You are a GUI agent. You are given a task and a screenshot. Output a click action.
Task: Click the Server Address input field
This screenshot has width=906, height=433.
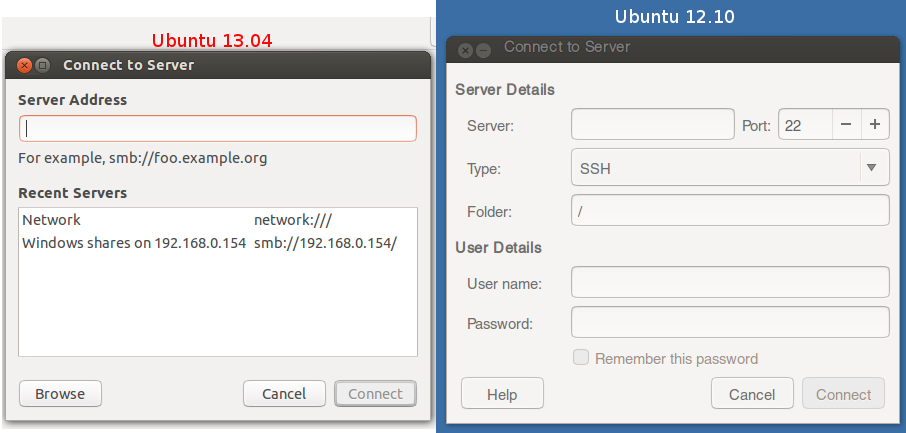click(x=218, y=128)
